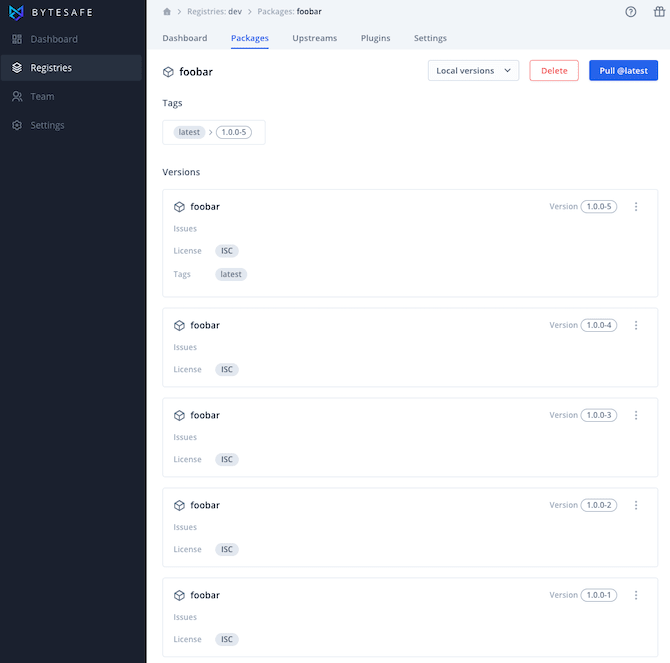Click the gift icon in header
The height and width of the screenshot is (663, 670).
659,12
